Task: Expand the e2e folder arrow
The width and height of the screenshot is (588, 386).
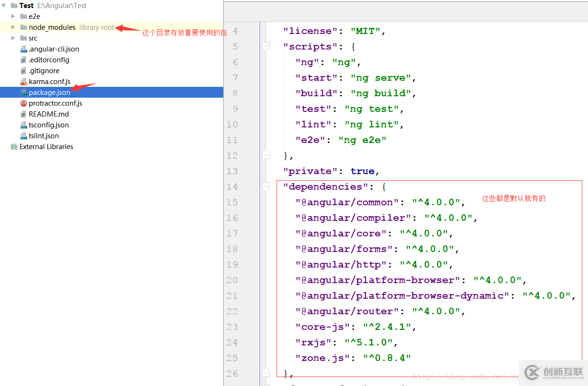Action: (13, 17)
